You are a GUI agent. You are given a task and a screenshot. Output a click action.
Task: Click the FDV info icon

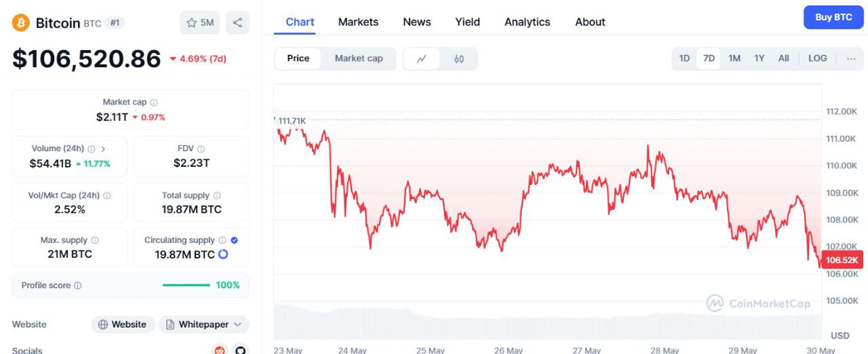200,148
